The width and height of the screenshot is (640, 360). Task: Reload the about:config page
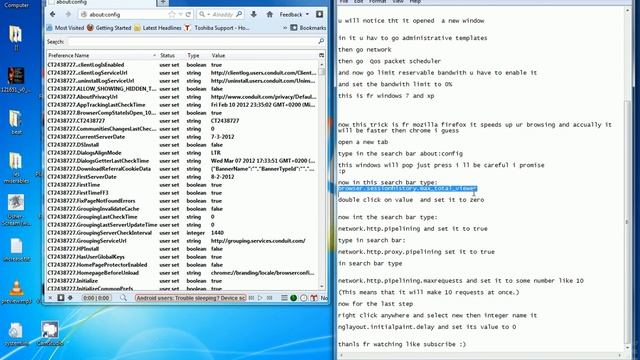click(188, 15)
